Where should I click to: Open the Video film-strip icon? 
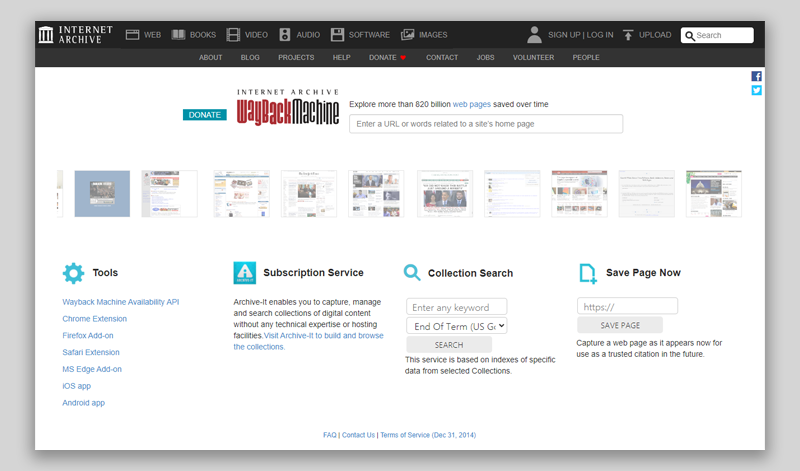233,35
